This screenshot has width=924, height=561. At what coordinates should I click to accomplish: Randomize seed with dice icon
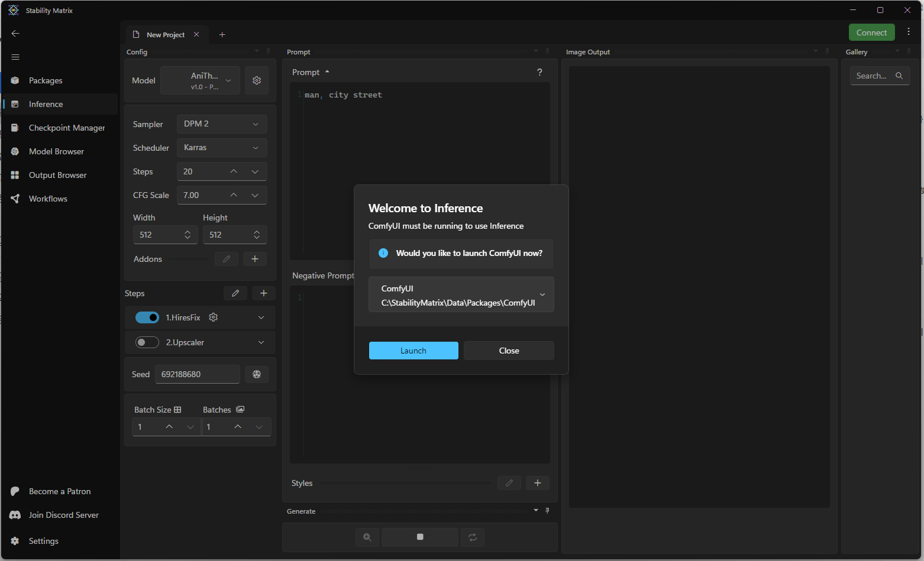pyautogui.click(x=257, y=374)
